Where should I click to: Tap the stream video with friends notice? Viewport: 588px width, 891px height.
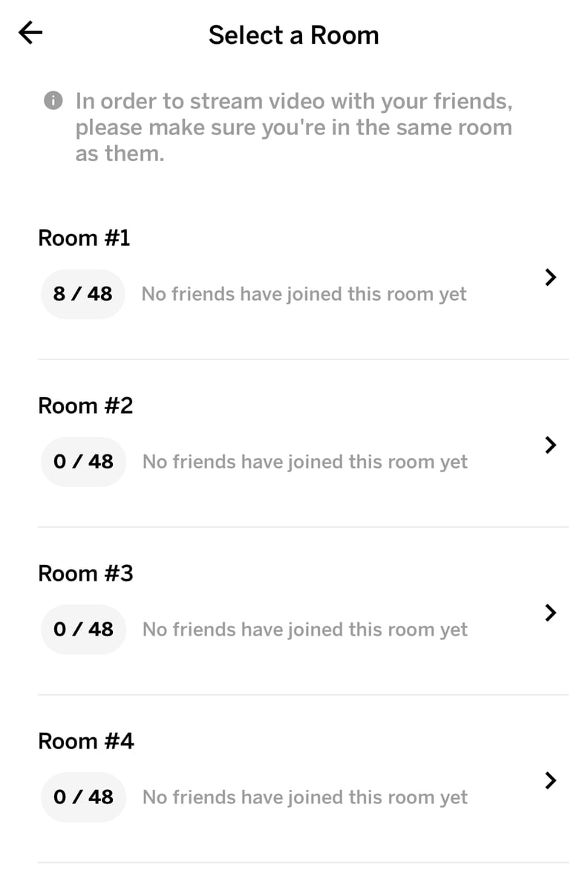293,127
